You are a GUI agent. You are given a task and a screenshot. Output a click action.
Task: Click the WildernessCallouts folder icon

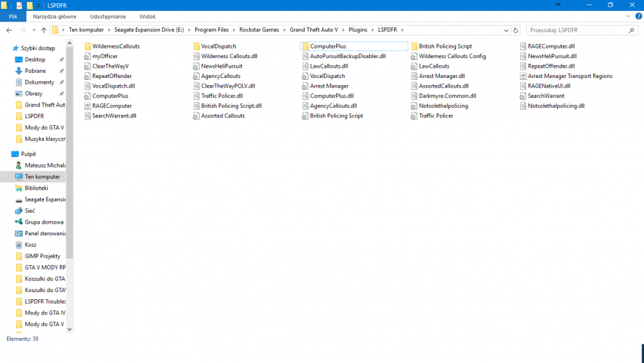tap(88, 46)
